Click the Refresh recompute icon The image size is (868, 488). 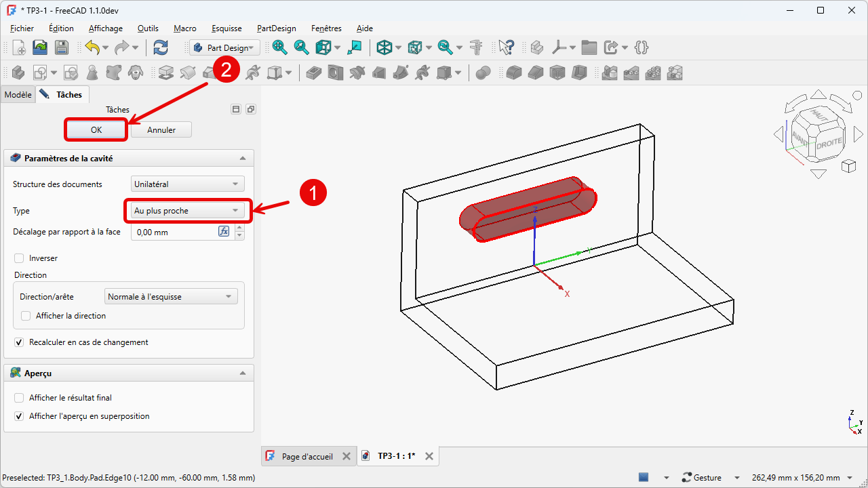[161, 47]
